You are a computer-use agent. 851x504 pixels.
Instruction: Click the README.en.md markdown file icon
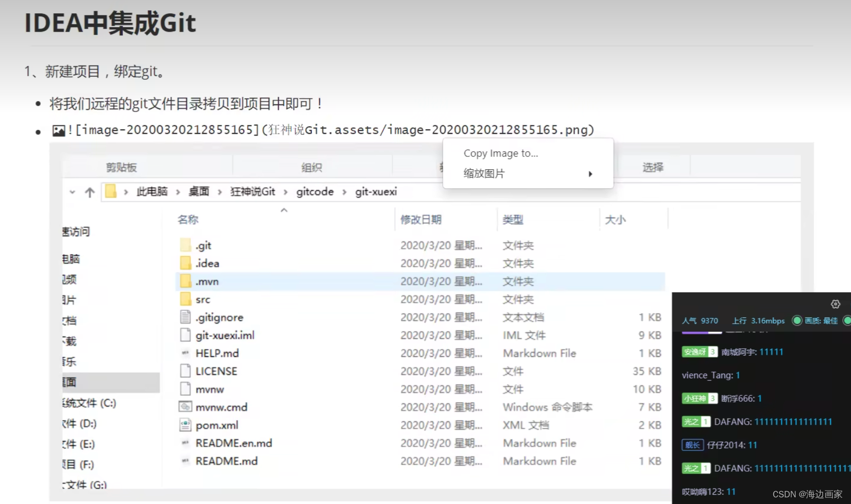186,443
